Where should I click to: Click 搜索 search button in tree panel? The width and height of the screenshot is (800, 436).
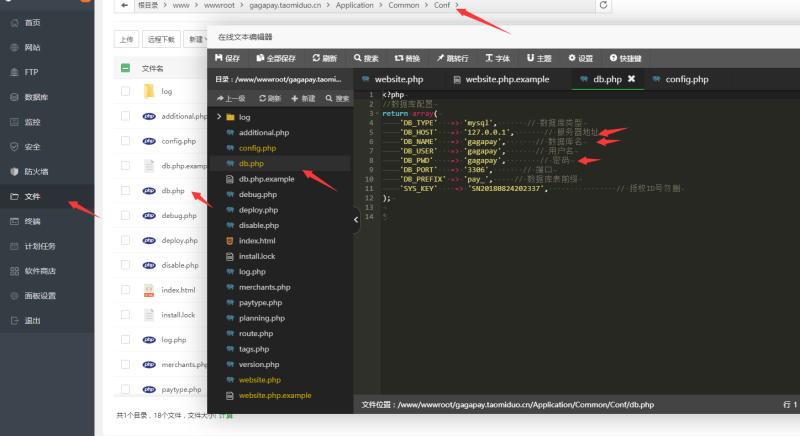click(x=337, y=98)
